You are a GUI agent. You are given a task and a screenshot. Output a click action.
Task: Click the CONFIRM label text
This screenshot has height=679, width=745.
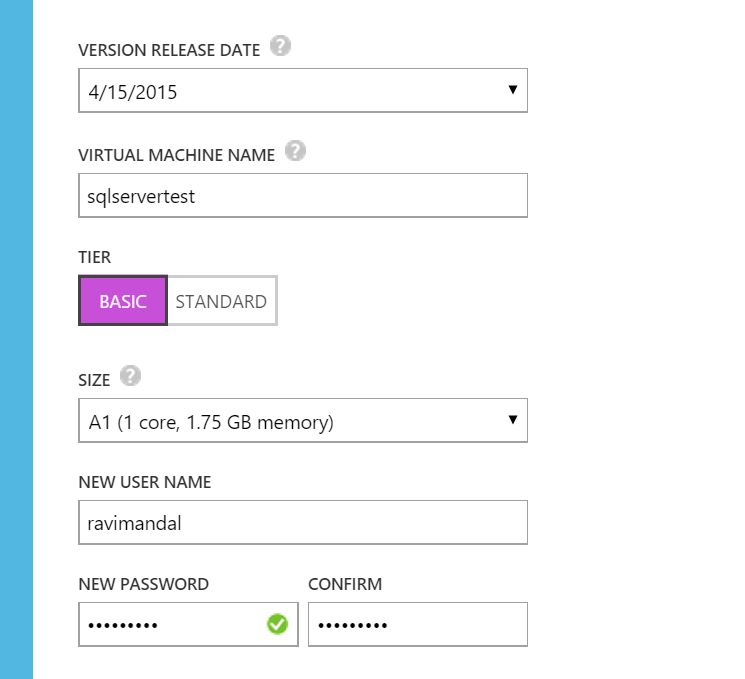345,584
